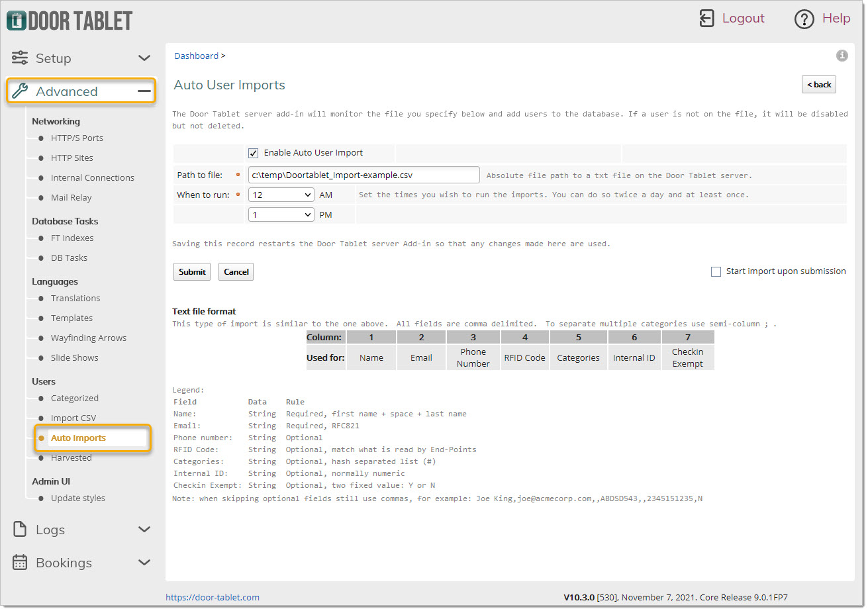Click the Help link text
Image resolution: width=868 pixels, height=611 pixels.
pos(836,19)
